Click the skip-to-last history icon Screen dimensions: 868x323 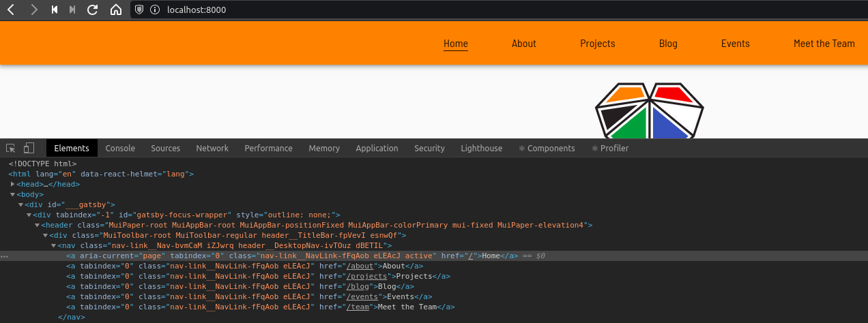point(72,10)
